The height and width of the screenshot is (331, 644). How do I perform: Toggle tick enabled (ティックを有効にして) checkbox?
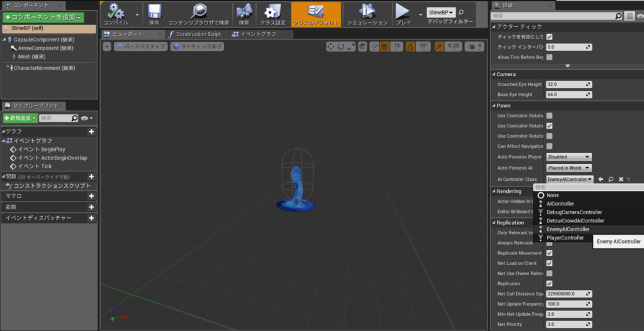[549, 37]
